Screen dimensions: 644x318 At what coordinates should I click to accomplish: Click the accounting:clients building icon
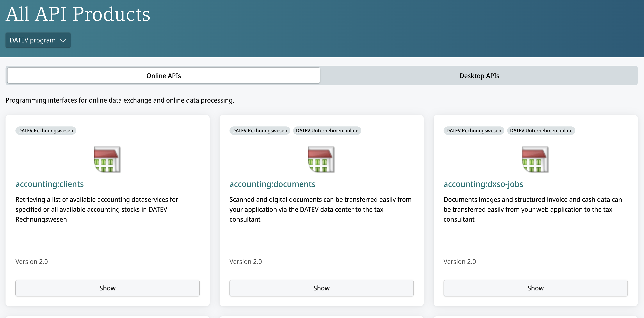click(107, 159)
